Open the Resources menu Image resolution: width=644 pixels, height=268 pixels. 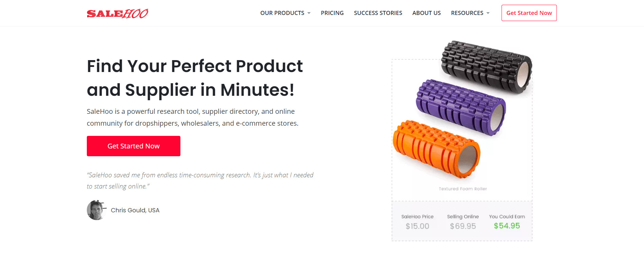pos(467,13)
